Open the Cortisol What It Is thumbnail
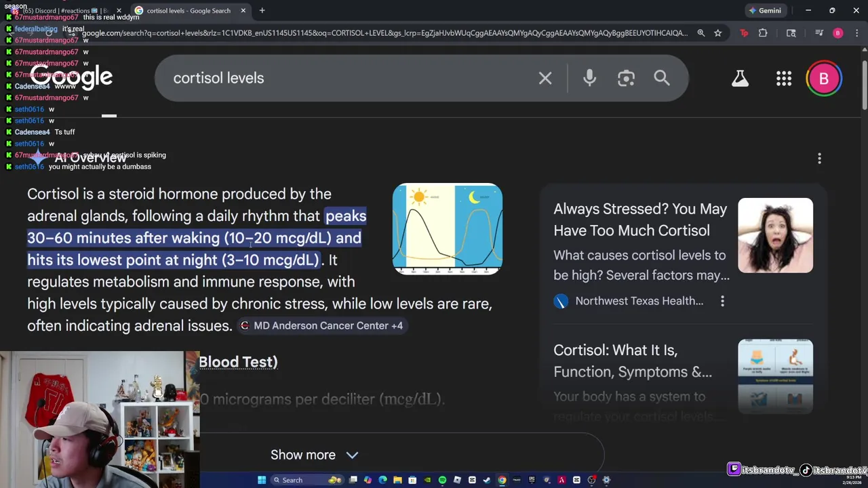Image resolution: width=868 pixels, height=488 pixels. 775,376
